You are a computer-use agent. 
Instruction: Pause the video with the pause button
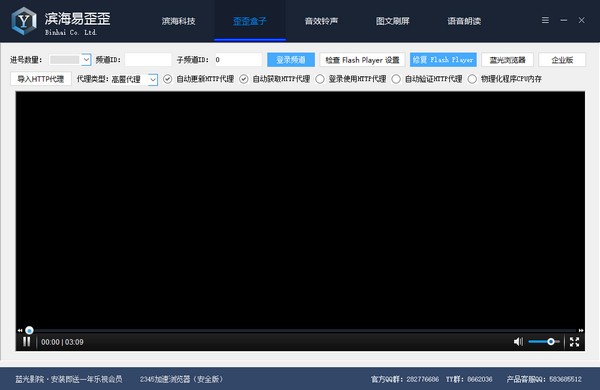[x=26, y=341]
